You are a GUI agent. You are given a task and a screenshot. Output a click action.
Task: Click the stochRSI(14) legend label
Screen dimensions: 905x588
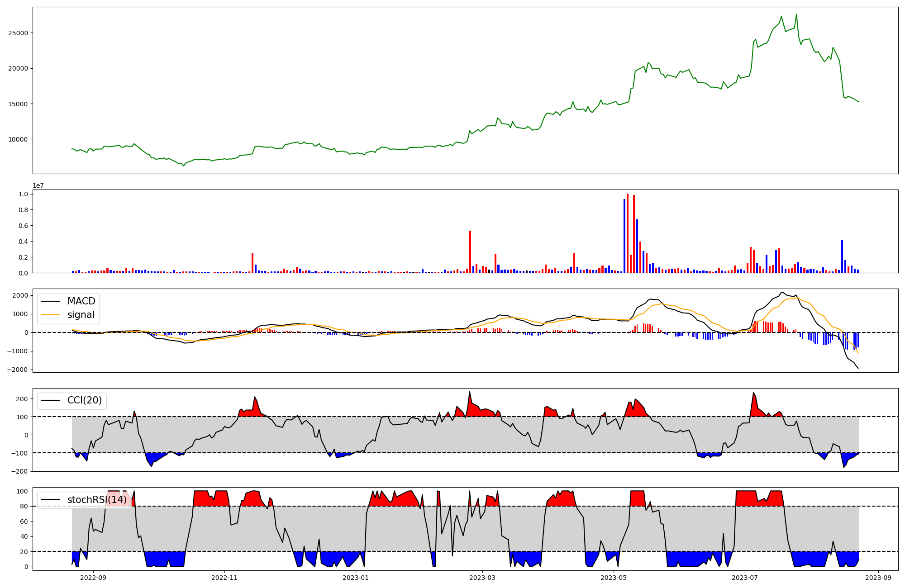[x=97, y=500]
